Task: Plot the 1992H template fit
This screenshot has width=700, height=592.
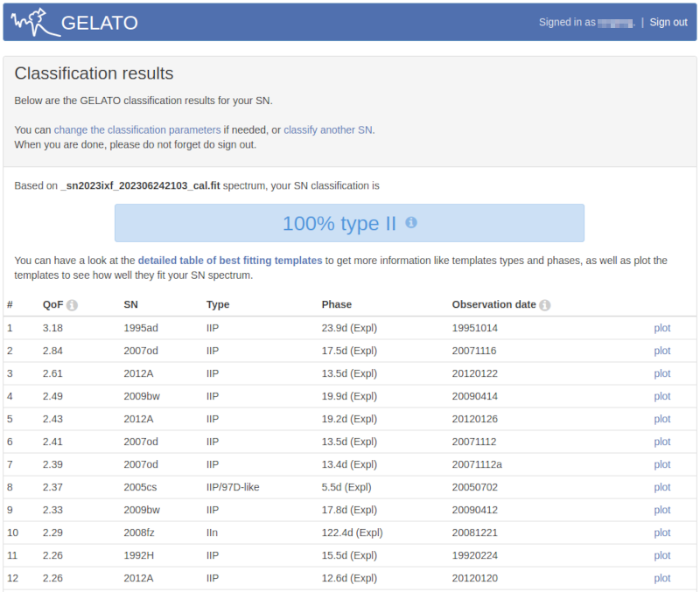Action: (662, 555)
